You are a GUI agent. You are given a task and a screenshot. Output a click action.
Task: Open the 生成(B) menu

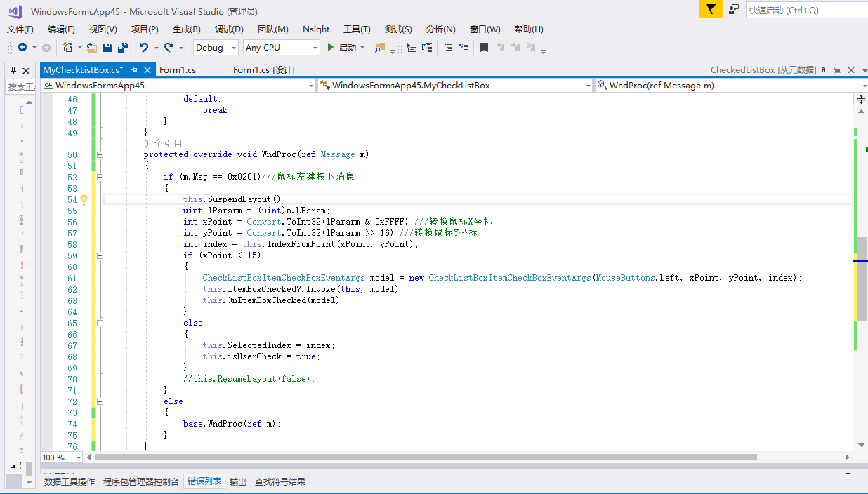[x=187, y=29]
